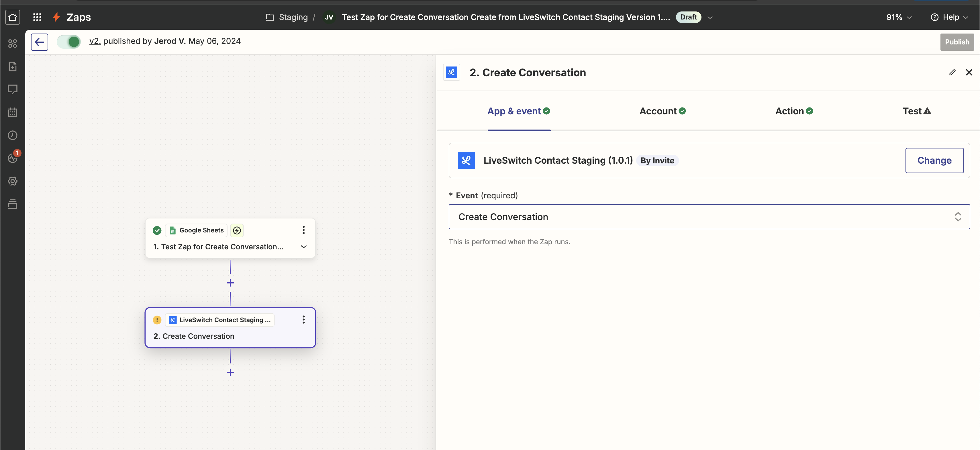Click the Google Sheets app chip
This screenshot has height=450, width=980.
tap(196, 230)
